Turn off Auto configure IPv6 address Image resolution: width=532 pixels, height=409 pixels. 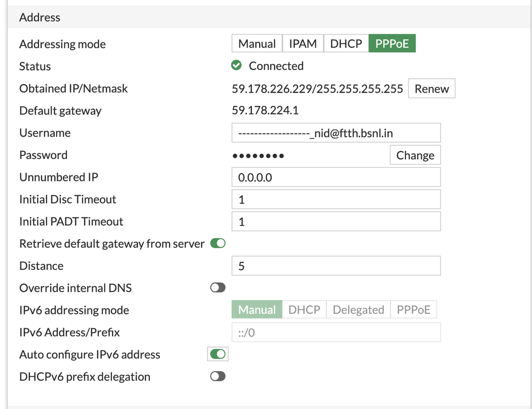click(x=218, y=354)
